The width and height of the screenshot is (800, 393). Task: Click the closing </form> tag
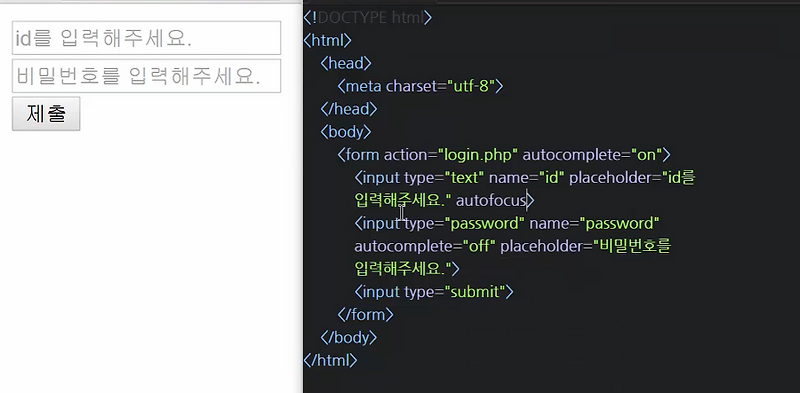365,314
